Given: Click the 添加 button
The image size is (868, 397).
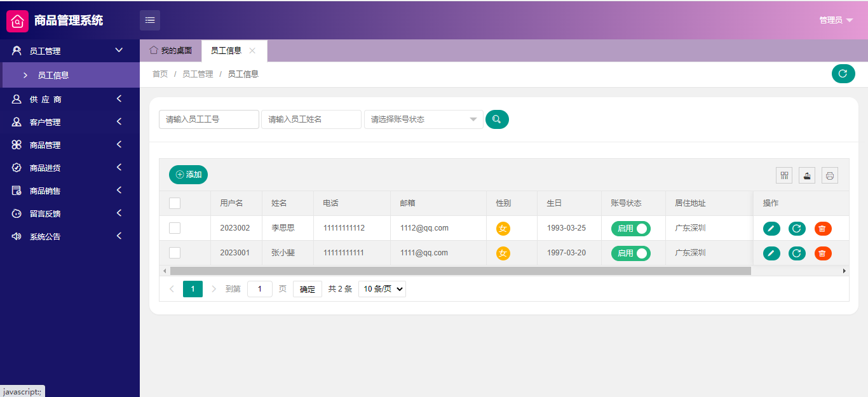Looking at the screenshot, I should point(188,175).
